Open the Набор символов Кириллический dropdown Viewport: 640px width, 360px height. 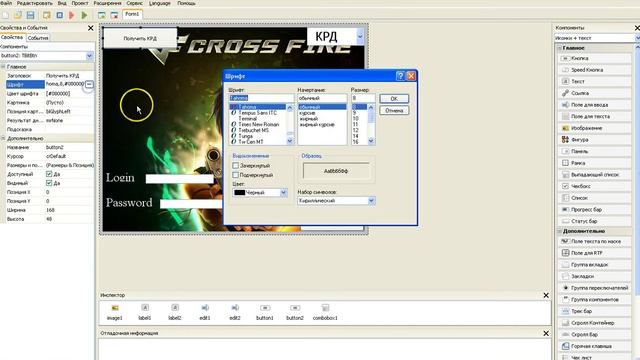pyautogui.click(x=371, y=201)
